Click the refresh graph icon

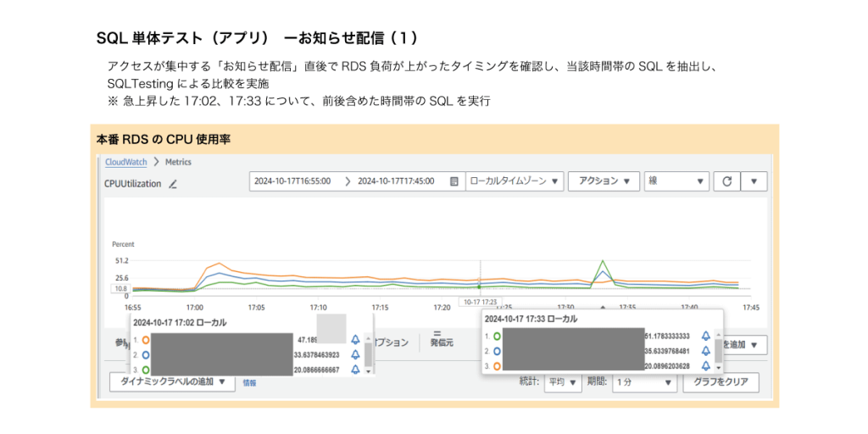(726, 181)
